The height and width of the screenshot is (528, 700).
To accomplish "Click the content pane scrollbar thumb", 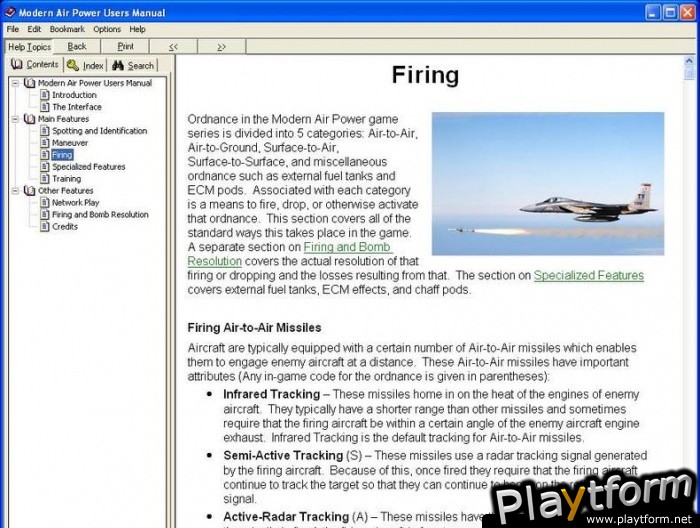I will click(x=689, y=74).
